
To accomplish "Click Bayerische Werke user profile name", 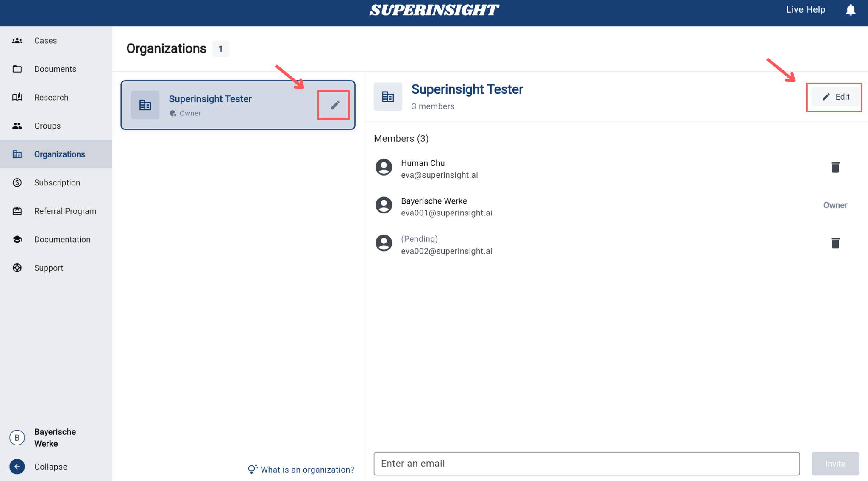I will [x=55, y=438].
